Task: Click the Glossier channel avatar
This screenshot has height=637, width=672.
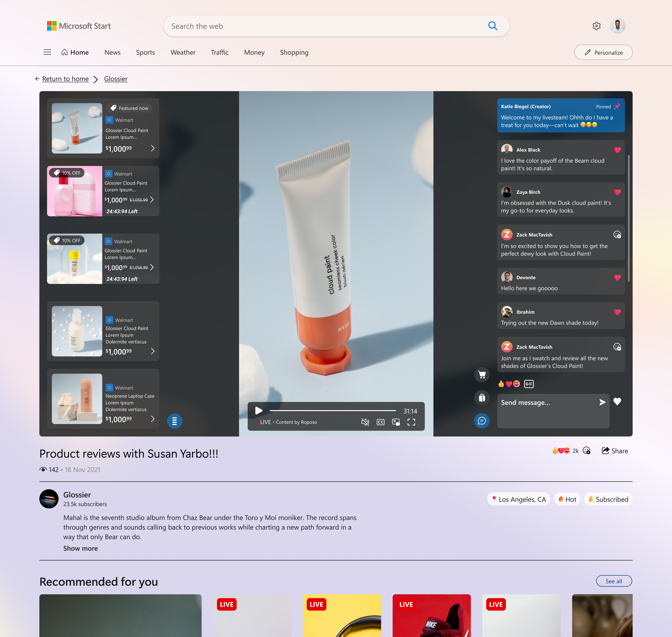Action: [49, 499]
